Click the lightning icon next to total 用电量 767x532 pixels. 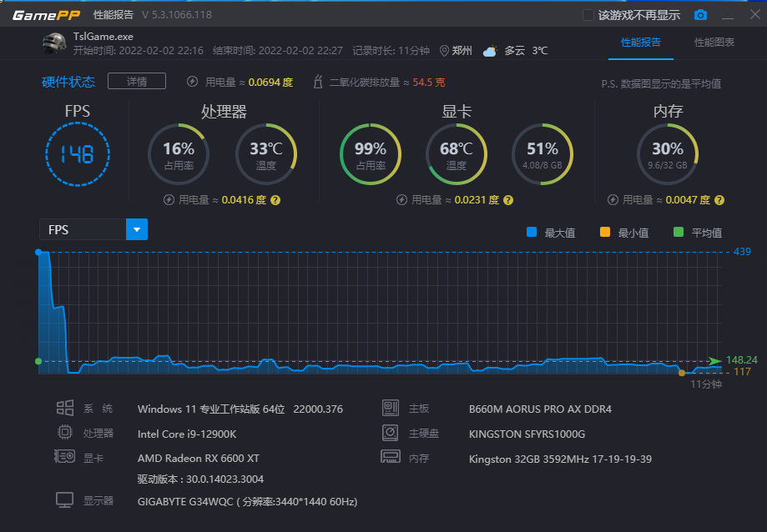192,82
